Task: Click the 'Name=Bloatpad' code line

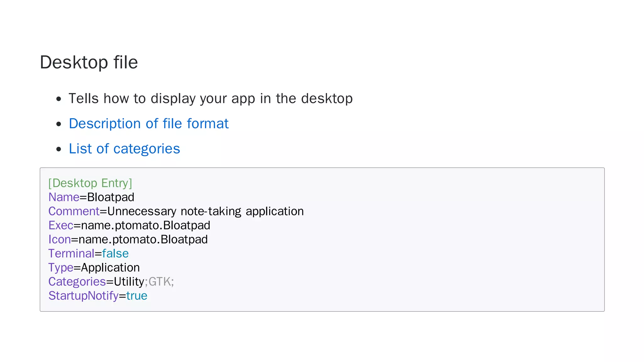Action: coord(91,197)
